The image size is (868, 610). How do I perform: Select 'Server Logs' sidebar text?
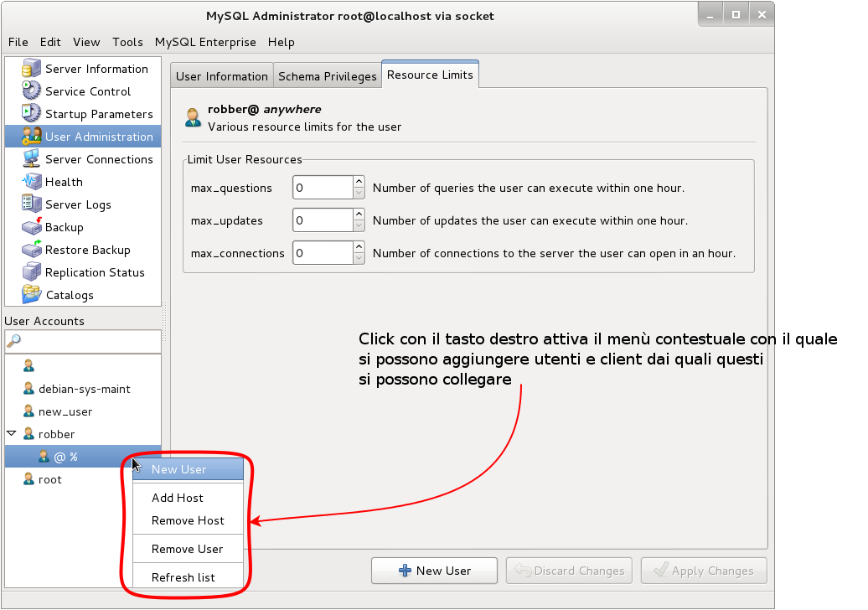pyautogui.click(x=78, y=204)
